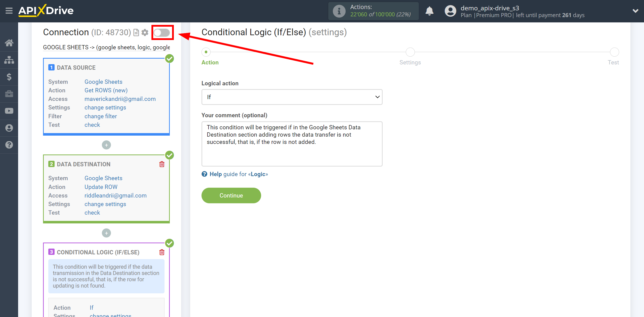The width and height of the screenshot is (644, 317).
Task: Click Get ROWS (new) action link
Action: click(x=106, y=90)
